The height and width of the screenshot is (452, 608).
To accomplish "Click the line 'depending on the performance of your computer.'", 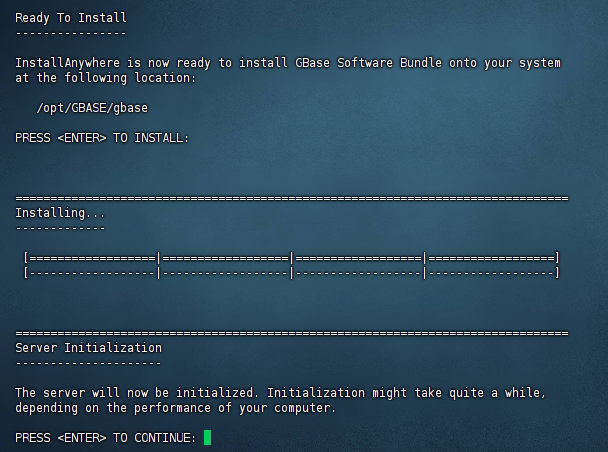I will [x=175, y=408].
